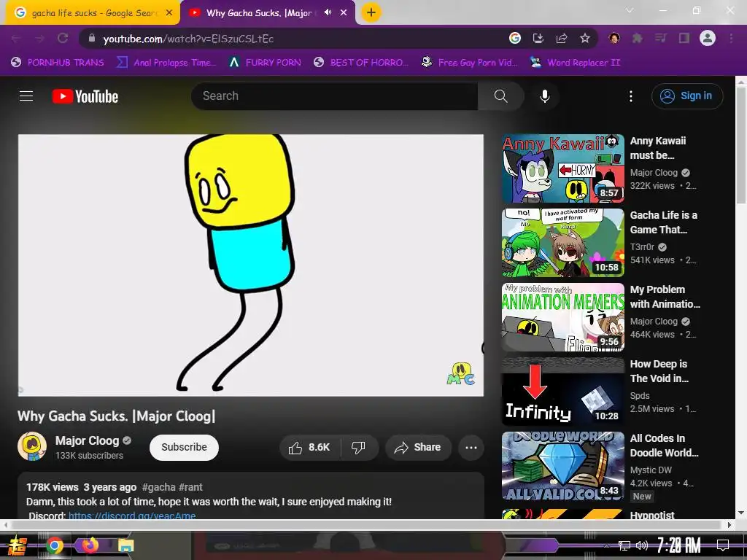Install or download icon in address bar
Viewport: 747px width, 560px height.
point(538,39)
